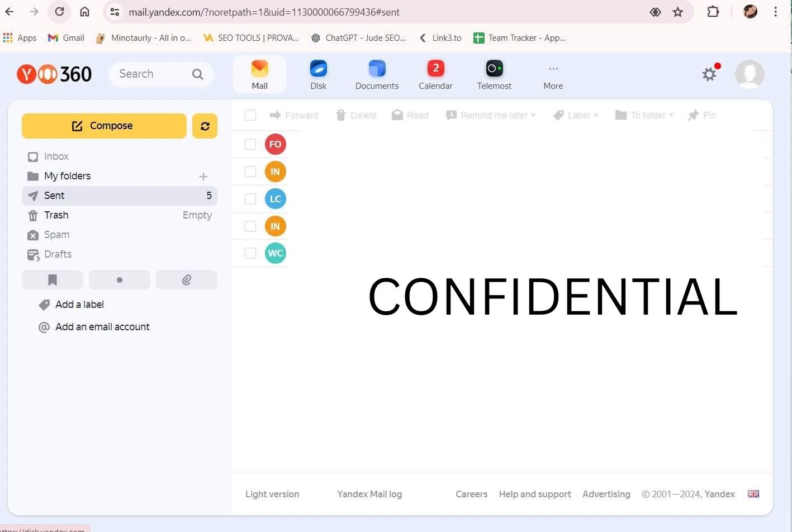Open the Documents app

point(377,74)
